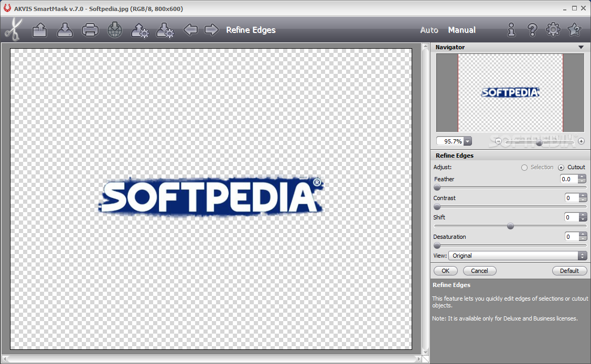Click the Adjust: label

443,167
